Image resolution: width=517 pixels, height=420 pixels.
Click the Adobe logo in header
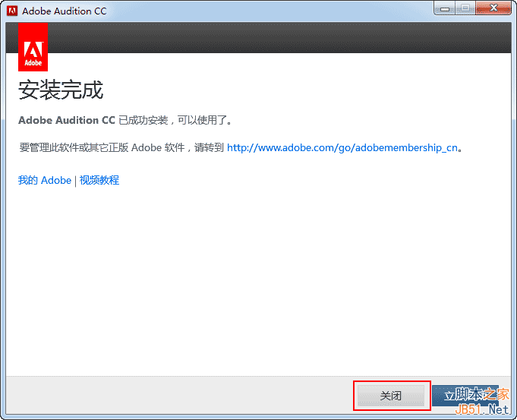point(33,47)
